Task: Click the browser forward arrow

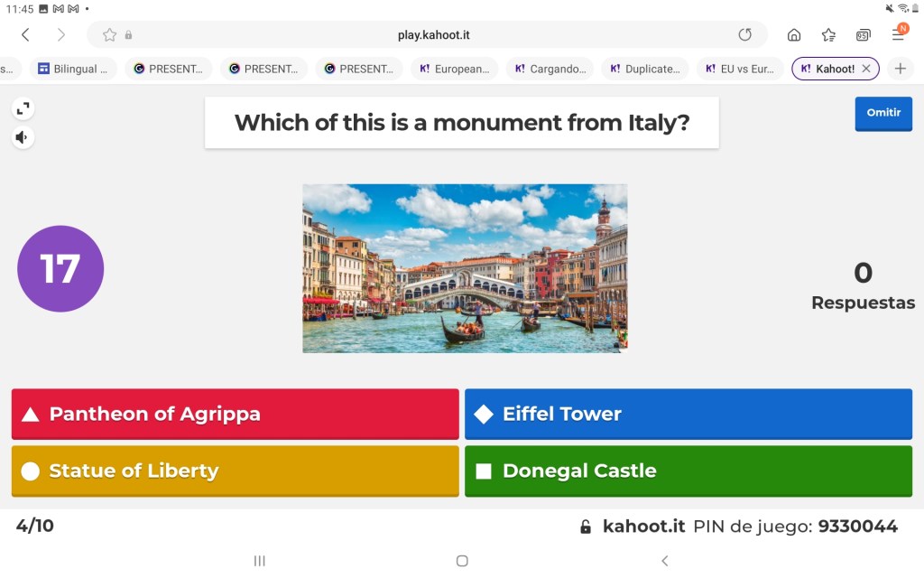Action: [61, 35]
